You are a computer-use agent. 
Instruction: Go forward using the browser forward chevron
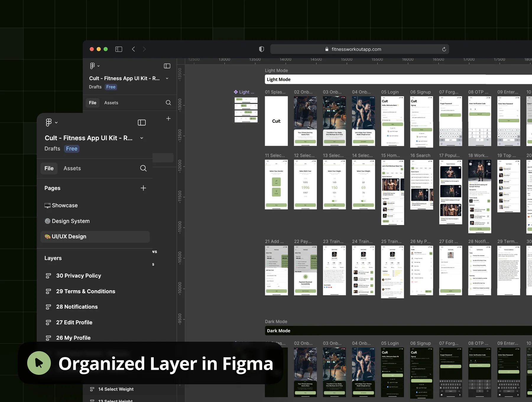[144, 49]
